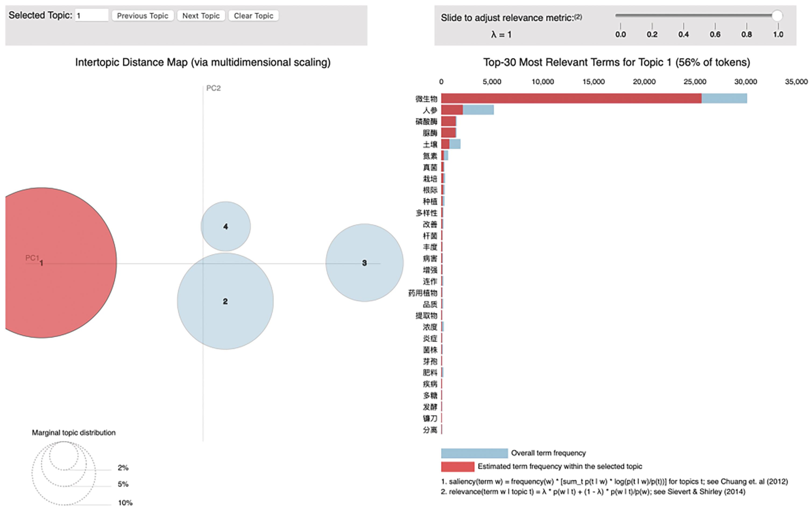Set the relevance slider to 0.6

coord(715,16)
